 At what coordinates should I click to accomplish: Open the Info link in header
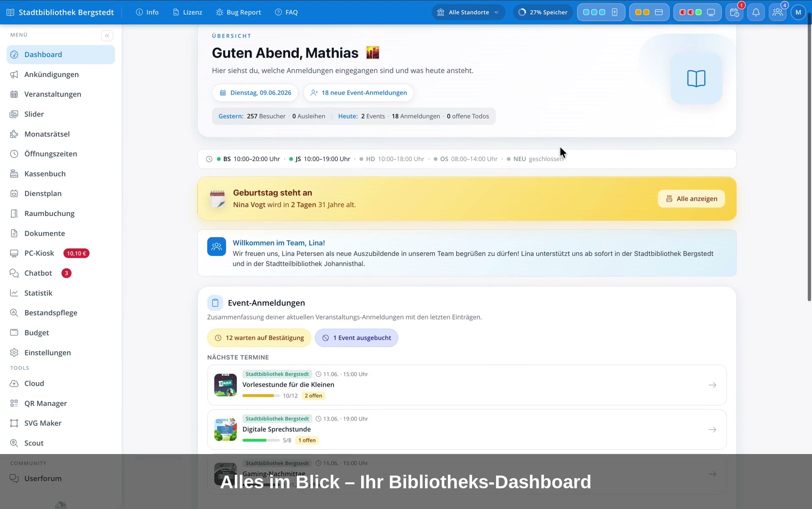click(147, 12)
